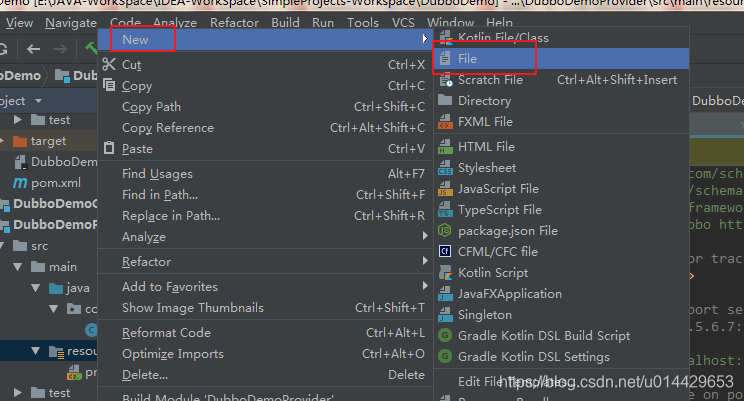
Task: Select New in the context menu
Action: pos(265,40)
